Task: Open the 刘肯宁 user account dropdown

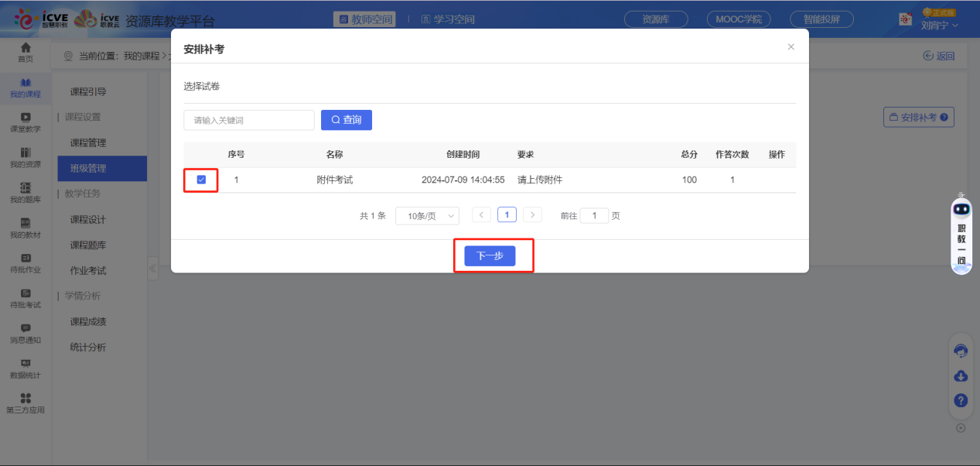Action: click(x=941, y=26)
